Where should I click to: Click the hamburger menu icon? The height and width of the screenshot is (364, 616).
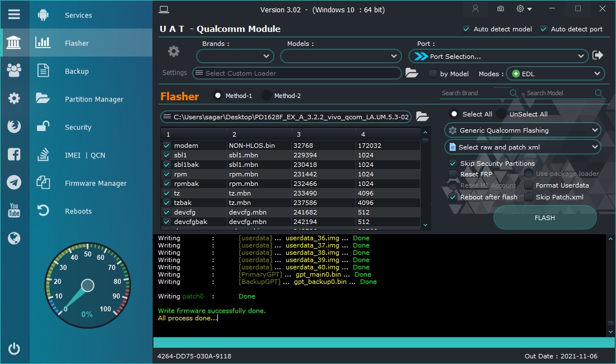[14, 15]
